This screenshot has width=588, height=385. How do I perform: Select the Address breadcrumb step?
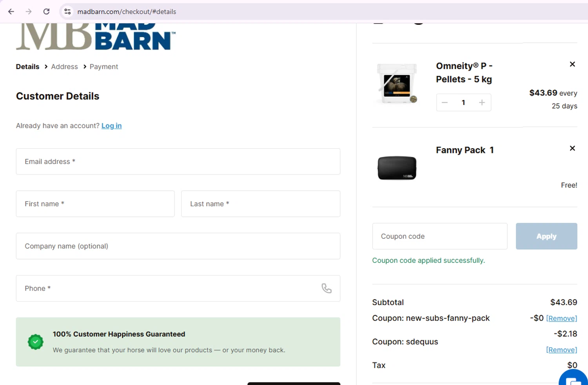tap(64, 67)
